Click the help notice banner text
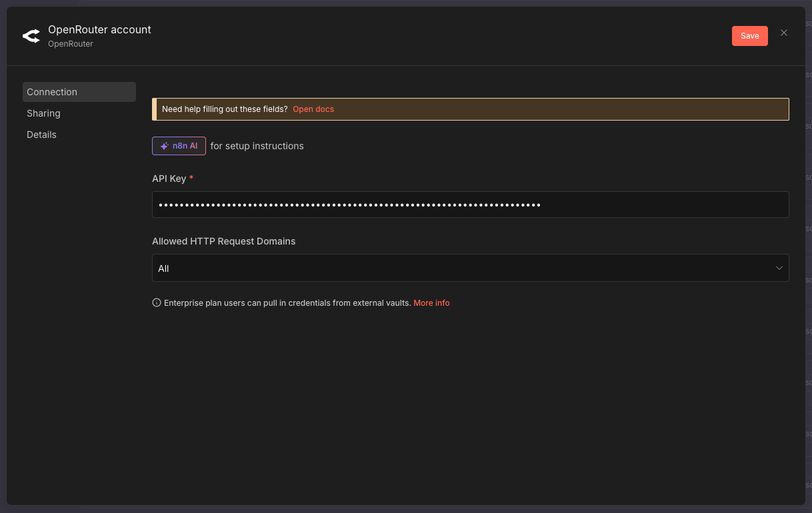Image resolution: width=812 pixels, height=513 pixels. click(x=225, y=109)
